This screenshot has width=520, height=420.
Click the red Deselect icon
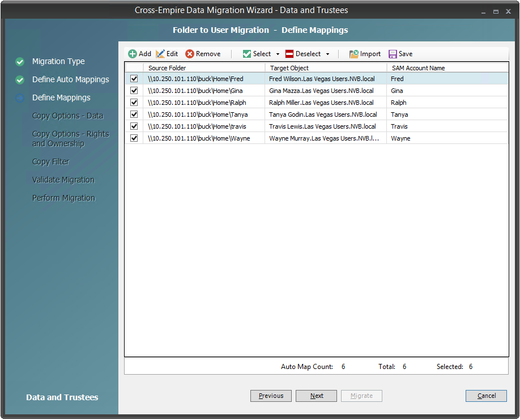coord(289,54)
